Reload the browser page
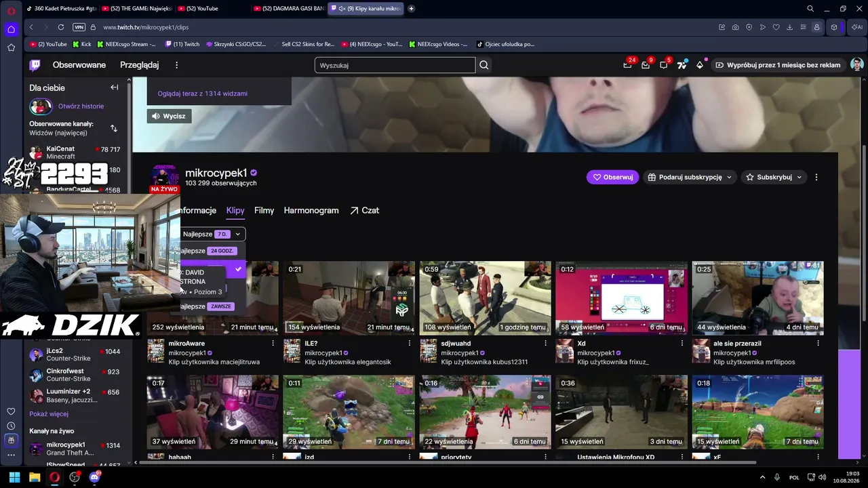Viewport: 868px width, 488px height. tap(61, 27)
